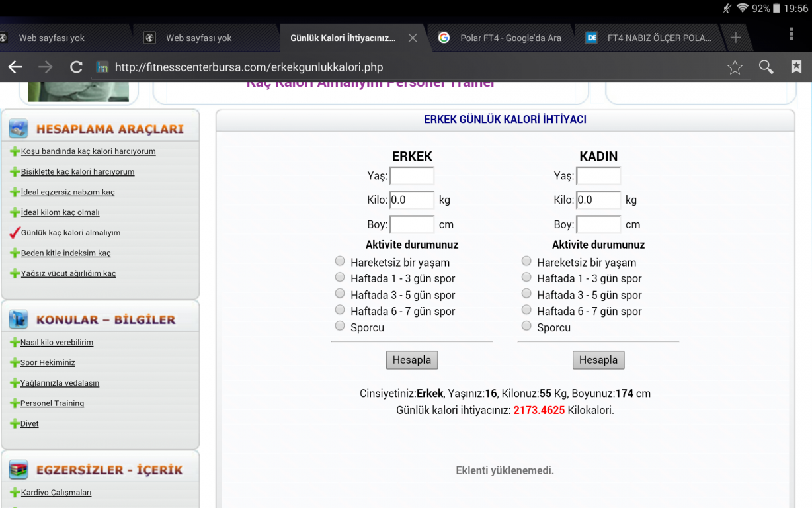Click the red checkmark beside Günlük kaç kalori almalıyım
The image size is (812, 508).
(x=15, y=233)
